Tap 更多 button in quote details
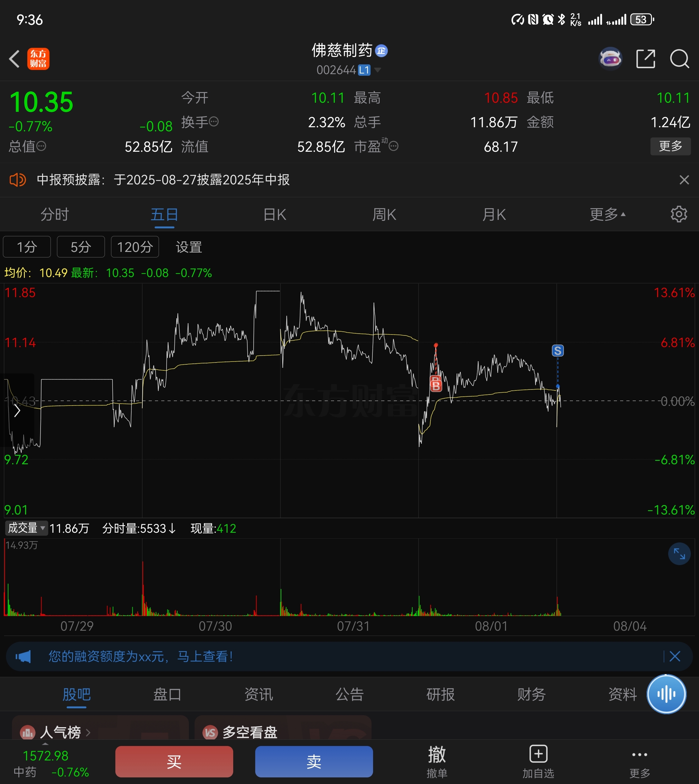Viewport: 699px width, 784px height. point(670,146)
